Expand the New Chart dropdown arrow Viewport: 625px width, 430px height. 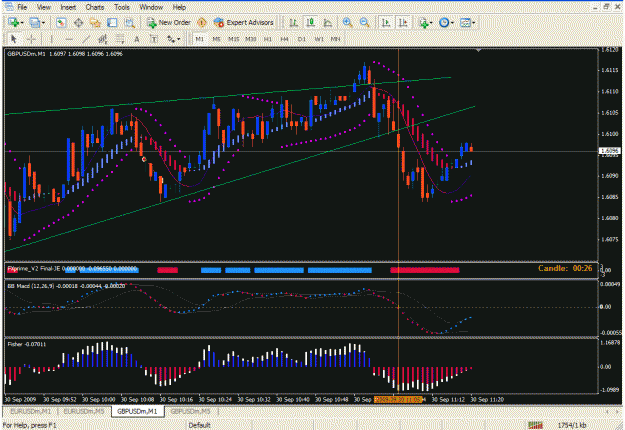click(x=22, y=23)
